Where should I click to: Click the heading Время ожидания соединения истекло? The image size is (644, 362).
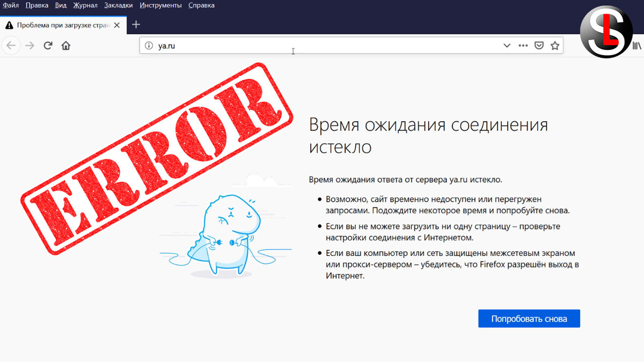point(429,136)
